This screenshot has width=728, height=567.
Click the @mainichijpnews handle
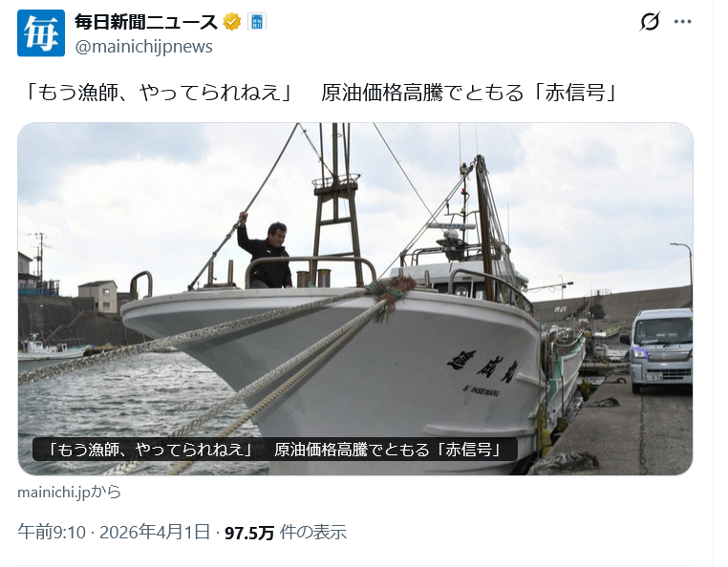[x=143, y=47]
